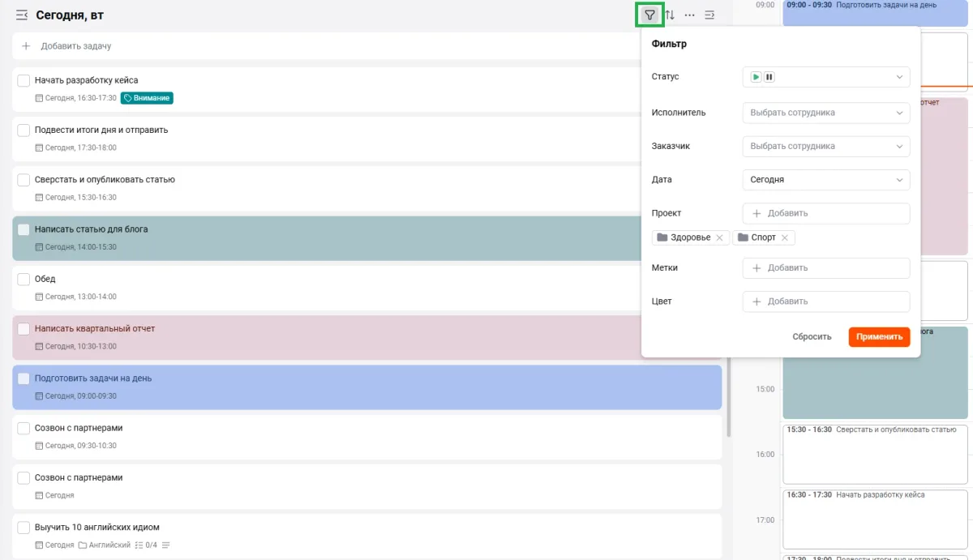Expand the Статус dropdown
The image size is (973, 560).
coord(825,77)
